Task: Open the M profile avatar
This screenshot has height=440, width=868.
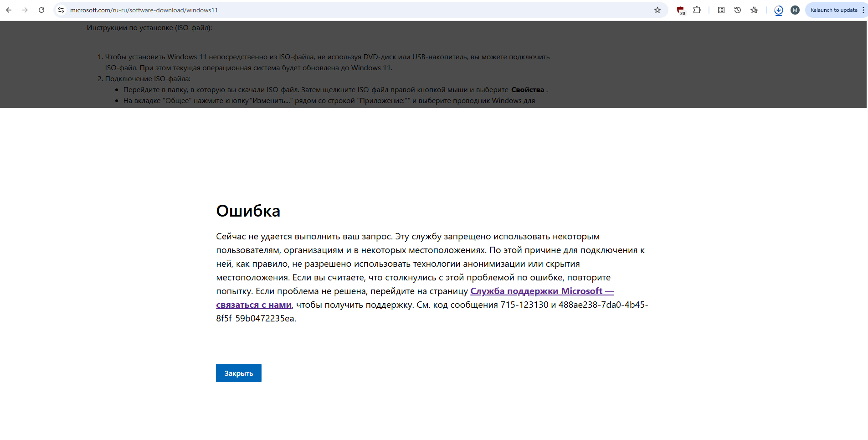Action: pos(795,10)
